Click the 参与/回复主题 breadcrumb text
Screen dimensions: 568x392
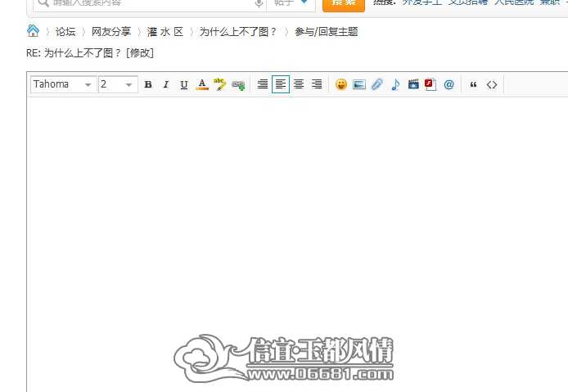327,32
